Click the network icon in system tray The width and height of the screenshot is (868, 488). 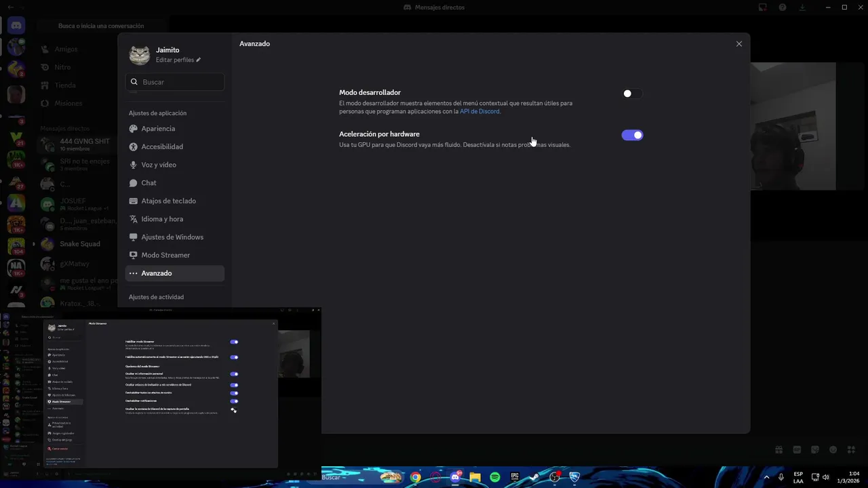(815, 477)
